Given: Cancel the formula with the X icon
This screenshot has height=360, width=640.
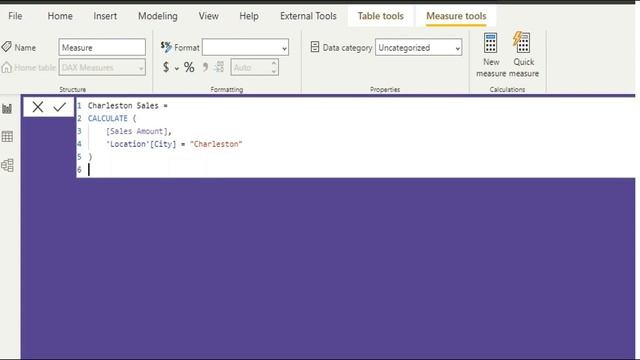Looking at the screenshot, I should (x=38, y=107).
